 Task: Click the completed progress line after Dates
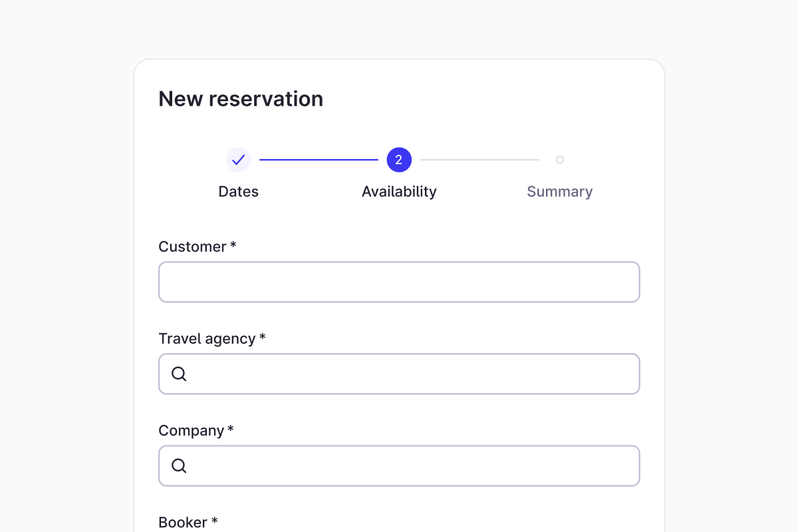[x=319, y=160]
